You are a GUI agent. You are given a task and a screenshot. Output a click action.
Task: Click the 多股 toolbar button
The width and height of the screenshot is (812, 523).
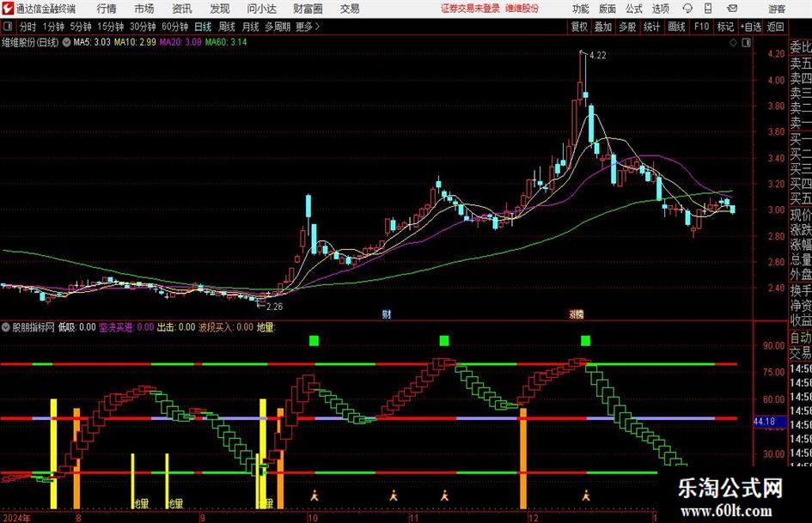click(x=627, y=27)
